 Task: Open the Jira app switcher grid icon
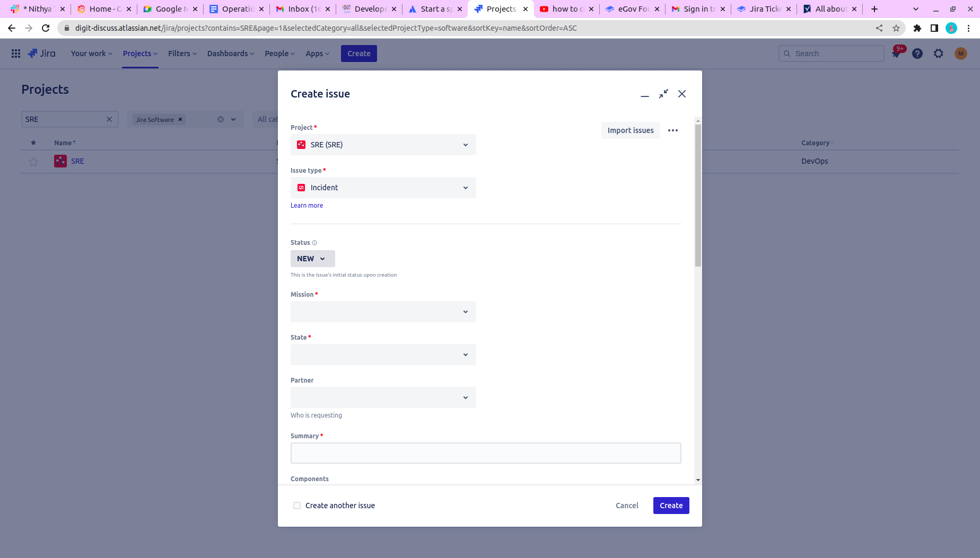pyautogui.click(x=16, y=54)
